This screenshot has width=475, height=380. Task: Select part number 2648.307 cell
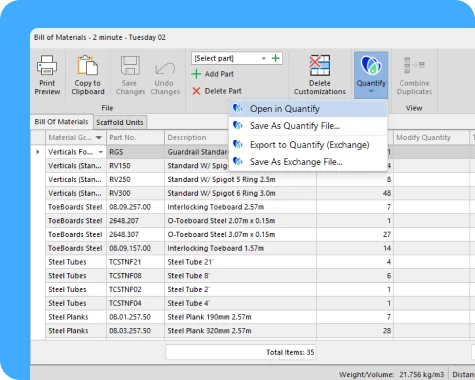click(x=135, y=234)
